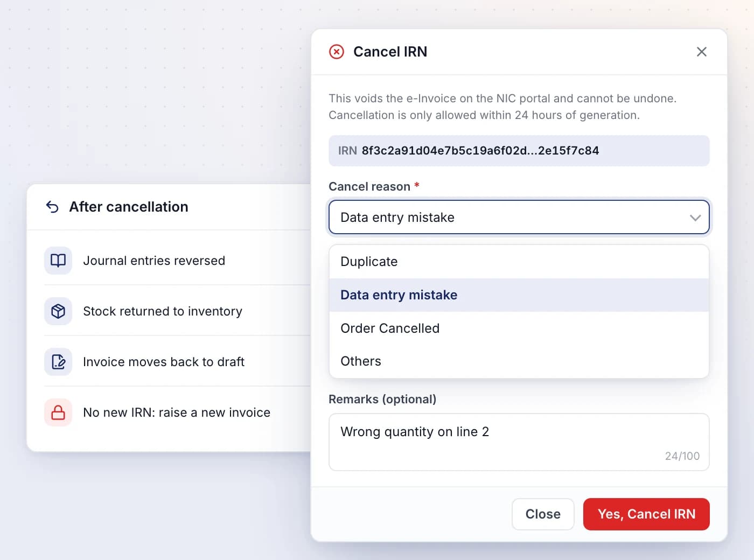
Task: Click the 24/100 character counter
Action: pos(682,456)
